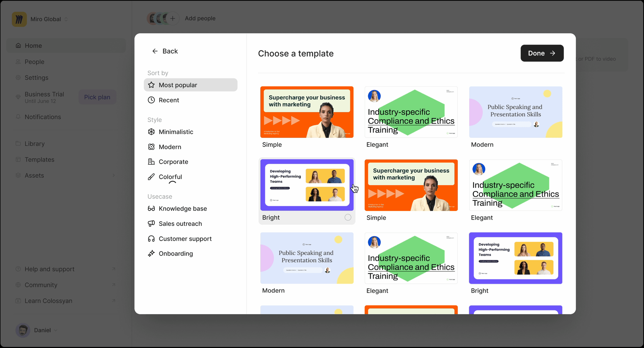
Task: Click the Learn Colossyan icon
Action: tap(18, 301)
